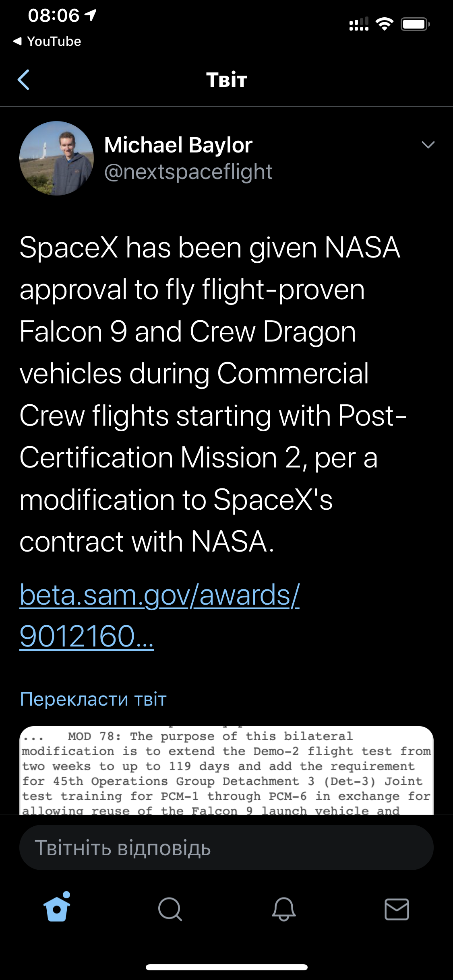Tap Перекласти твіт to translate
This screenshot has width=453, height=980.
[93, 699]
